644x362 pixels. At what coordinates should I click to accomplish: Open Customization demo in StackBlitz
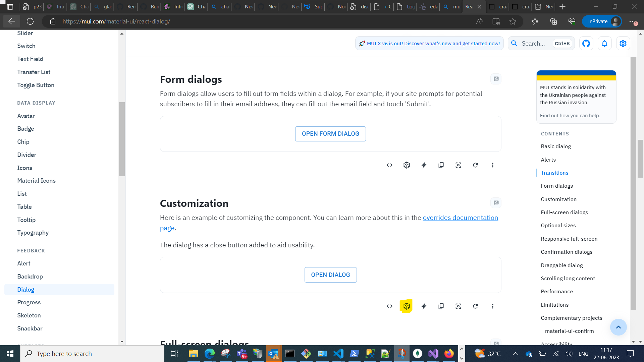coord(424,306)
